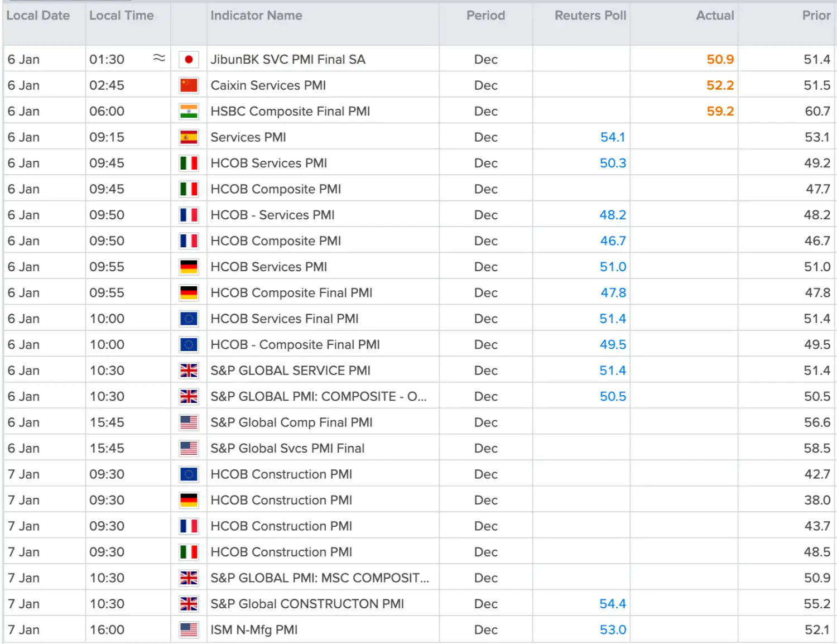Screen dimensions: 837x644
Task: Click the Prior value 43.7
Action: pyautogui.click(x=817, y=526)
